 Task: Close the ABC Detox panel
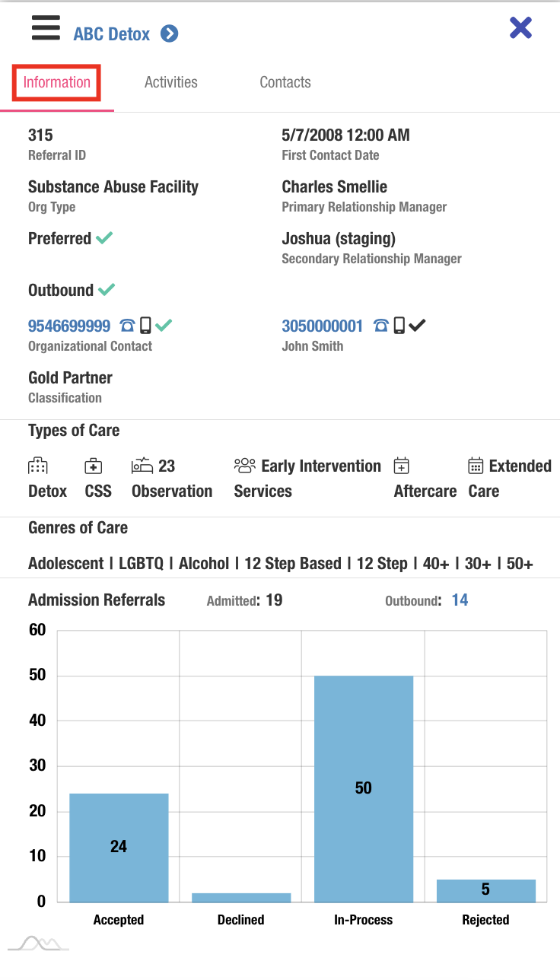(520, 28)
